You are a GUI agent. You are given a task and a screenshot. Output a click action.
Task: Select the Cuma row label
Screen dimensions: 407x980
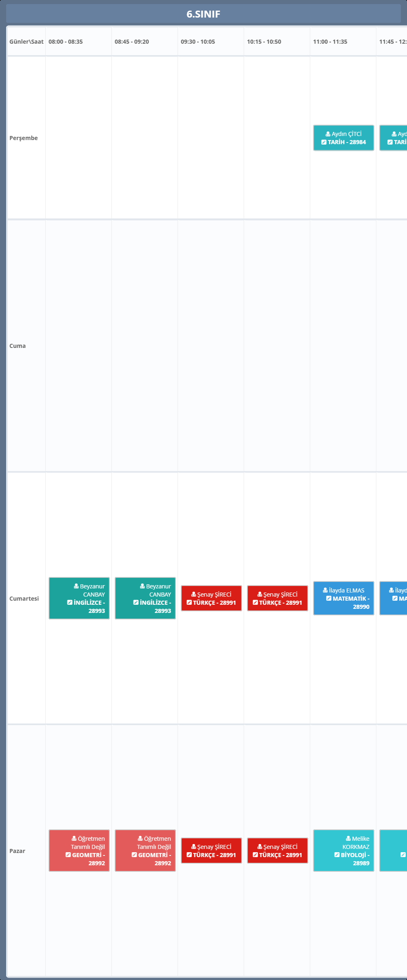coord(18,346)
